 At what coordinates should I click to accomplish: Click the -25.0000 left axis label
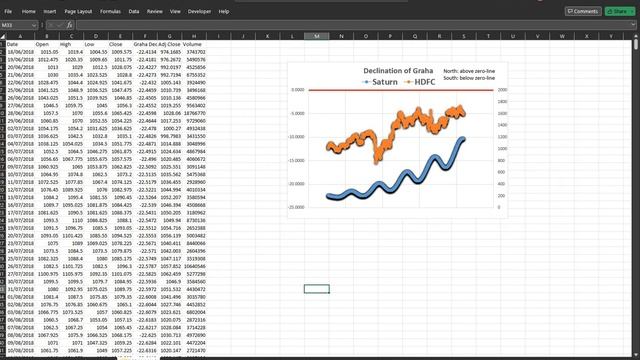pyautogui.click(x=297, y=207)
